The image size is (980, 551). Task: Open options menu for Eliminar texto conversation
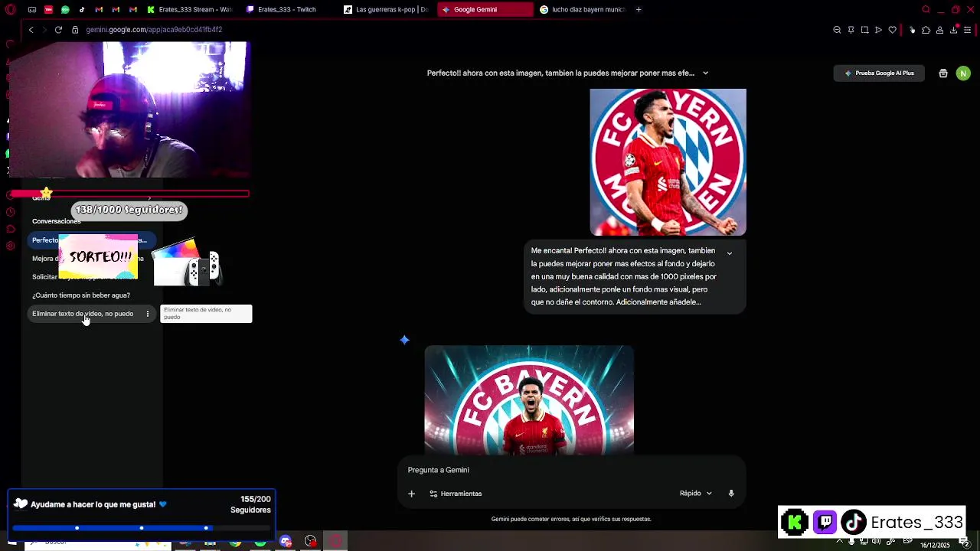(x=148, y=314)
